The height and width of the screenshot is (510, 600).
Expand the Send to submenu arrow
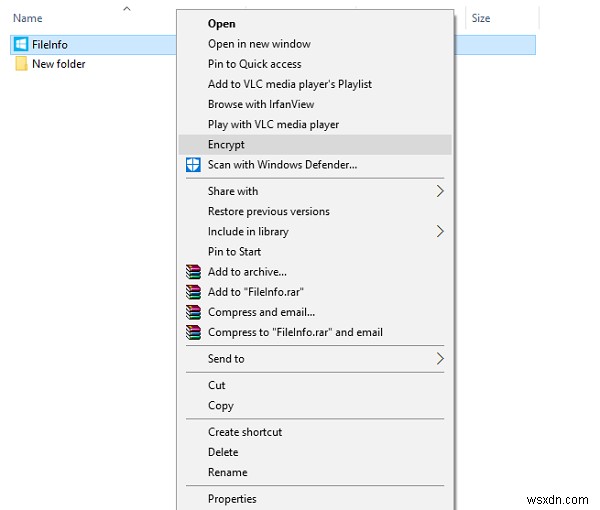pos(440,358)
